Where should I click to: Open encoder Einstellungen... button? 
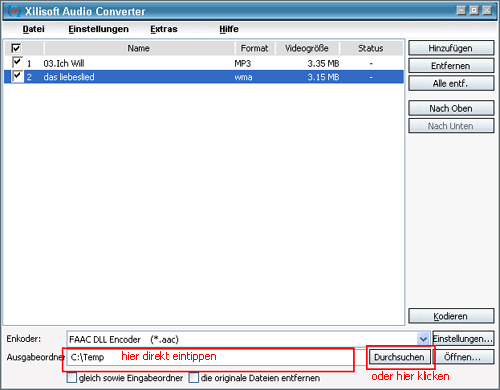pyautogui.click(x=463, y=339)
